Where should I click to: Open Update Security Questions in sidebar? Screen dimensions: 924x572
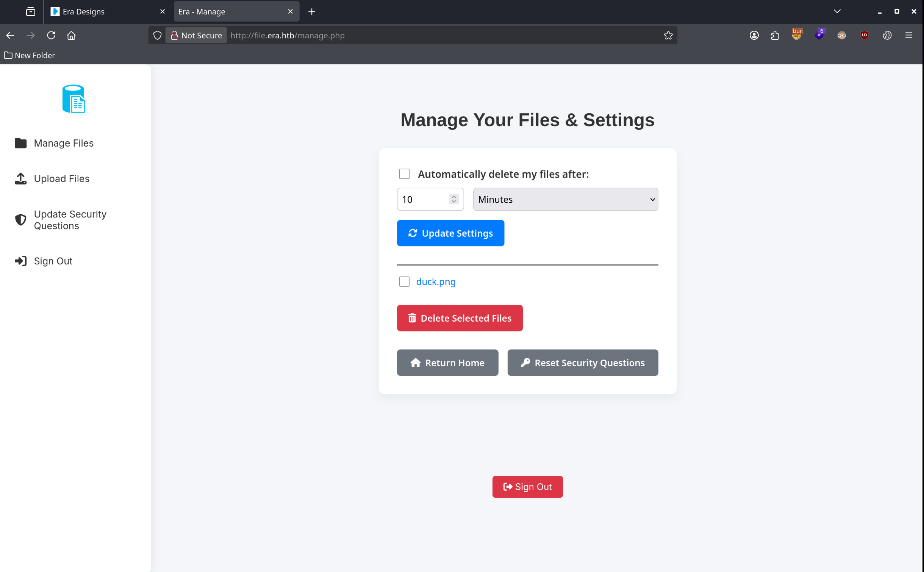pyautogui.click(x=70, y=220)
